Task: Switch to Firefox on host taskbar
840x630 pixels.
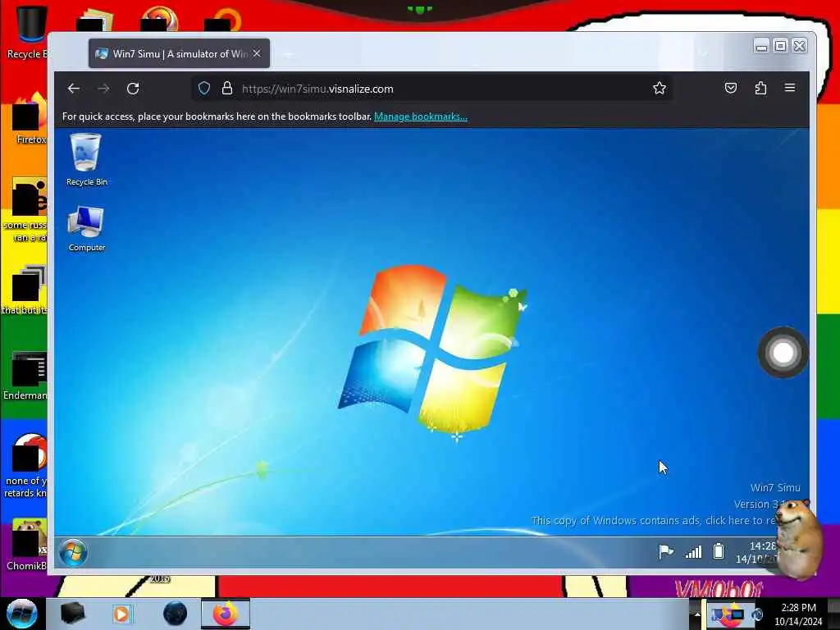Action: pos(226,614)
